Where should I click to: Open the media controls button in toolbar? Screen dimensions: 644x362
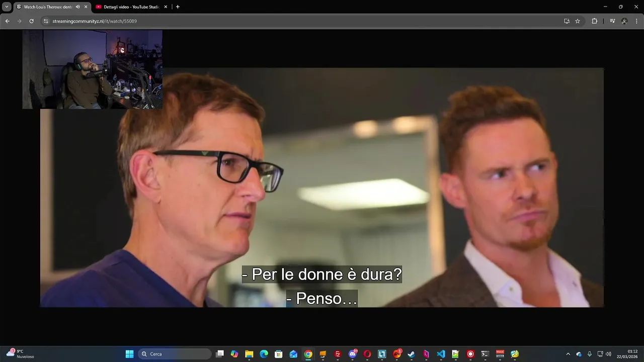612,21
